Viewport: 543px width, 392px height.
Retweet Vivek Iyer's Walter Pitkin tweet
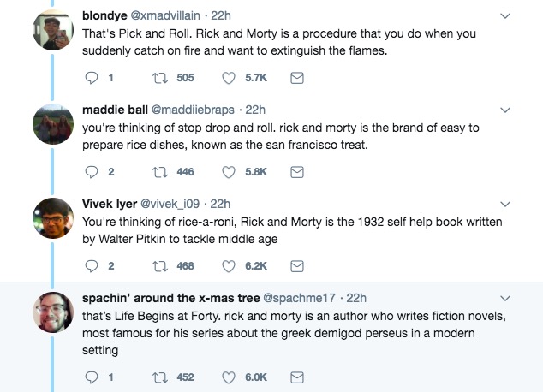click(158, 266)
